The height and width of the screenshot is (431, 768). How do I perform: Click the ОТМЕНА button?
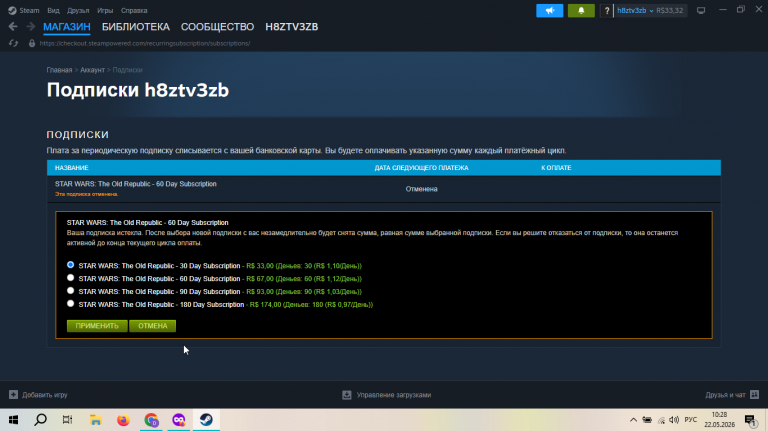coord(152,326)
